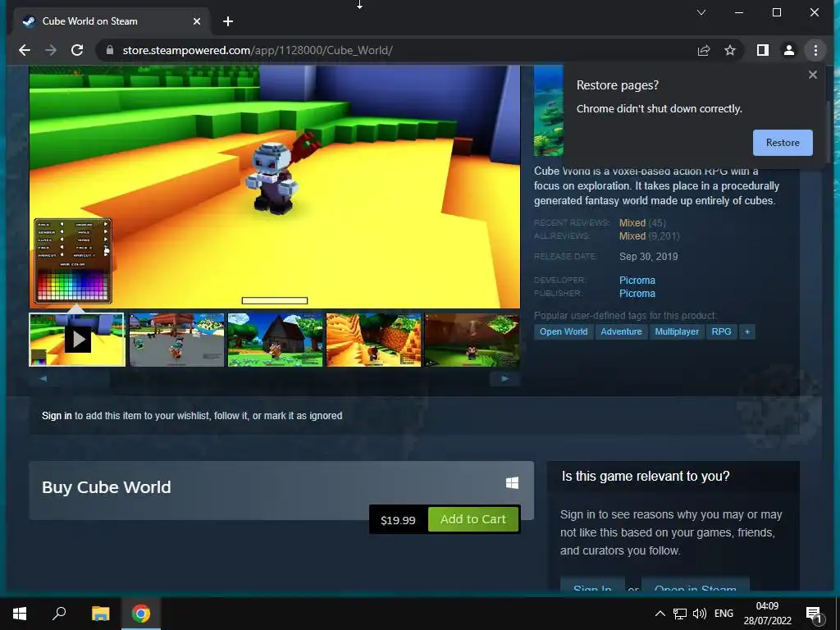Screen dimensions: 840x630
Task: Add Cube World to cart
Action: [x=473, y=519]
